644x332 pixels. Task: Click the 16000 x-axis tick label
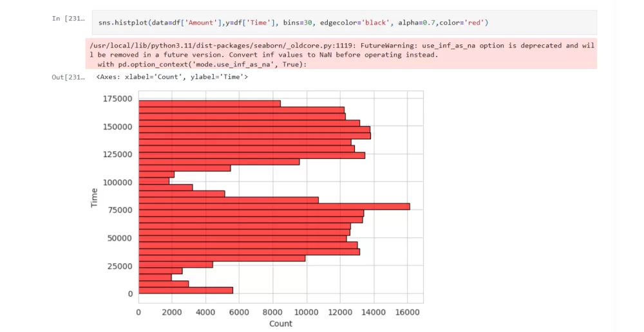coord(406,312)
